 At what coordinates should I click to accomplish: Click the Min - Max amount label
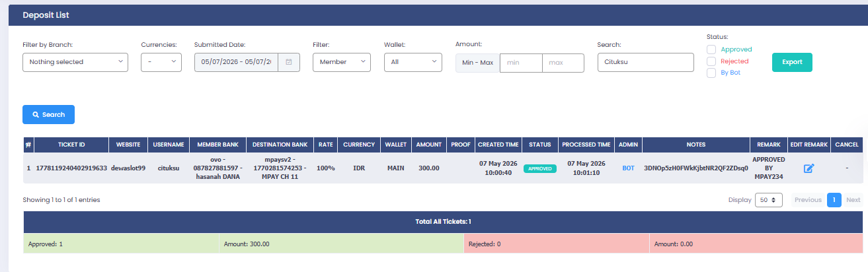pyautogui.click(x=477, y=63)
